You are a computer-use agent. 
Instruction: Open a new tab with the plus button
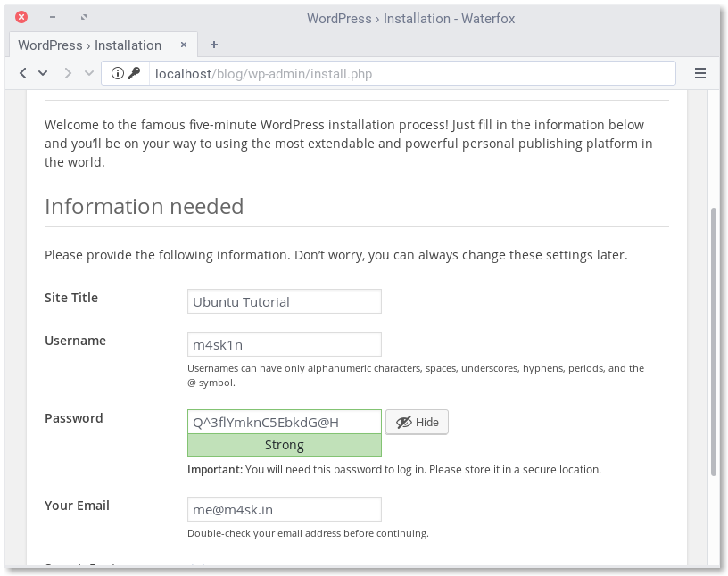[x=214, y=45]
